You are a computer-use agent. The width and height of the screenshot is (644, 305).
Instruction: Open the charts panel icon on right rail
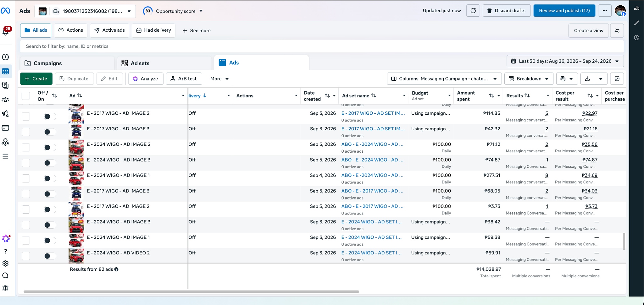click(637, 8)
